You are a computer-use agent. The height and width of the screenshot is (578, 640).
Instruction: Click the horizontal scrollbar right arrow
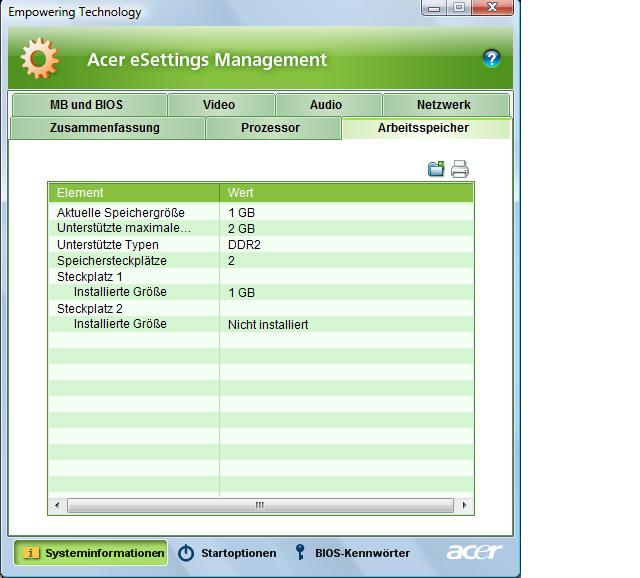point(464,505)
